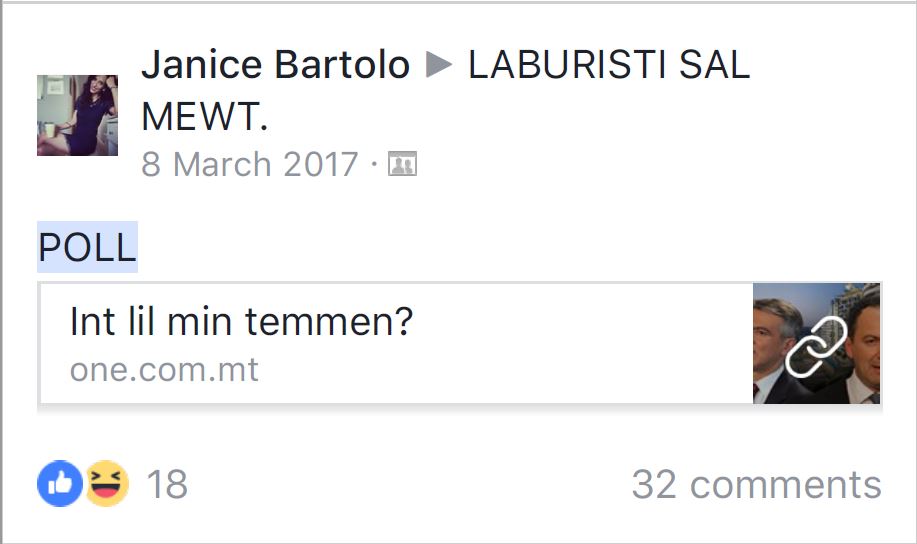The height and width of the screenshot is (544, 917).
Task: View the 18 reactions count
Action: pyautogui.click(x=167, y=485)
